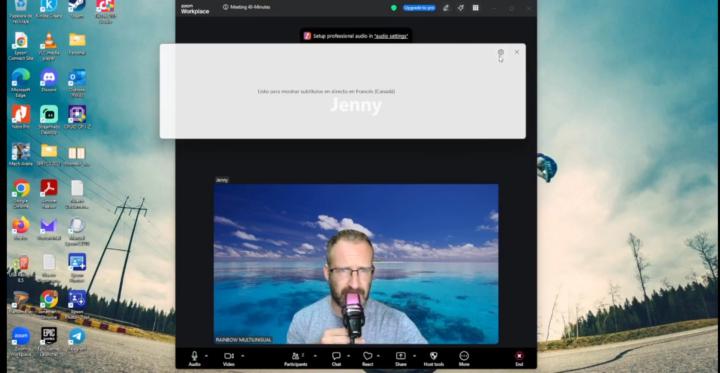Expand the arrow next to Video

(242, 356)
